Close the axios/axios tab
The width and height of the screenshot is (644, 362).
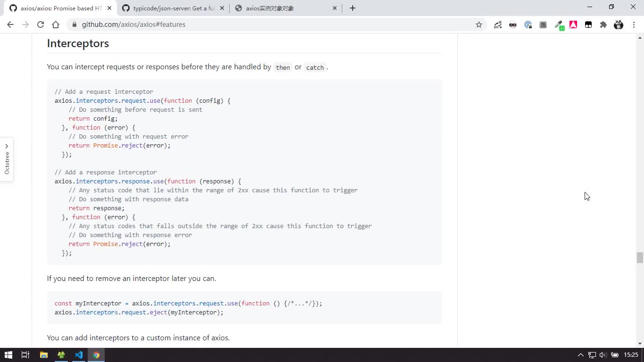point(109,8)
